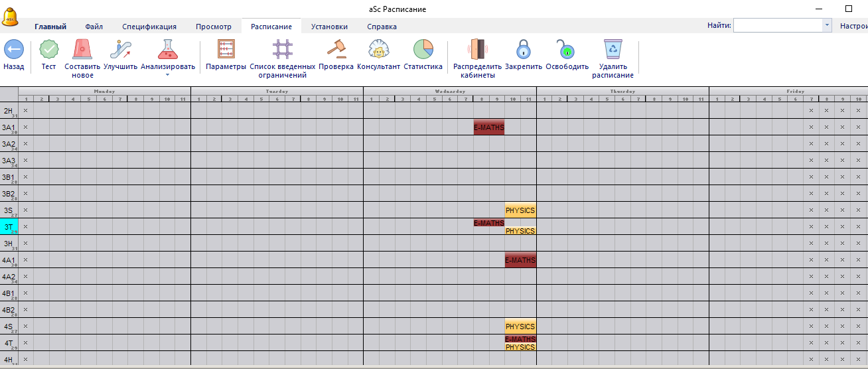Screen dimensions: 868x369
Task: Click the Улучшить improve icon
Action: [x=120, y=50]
